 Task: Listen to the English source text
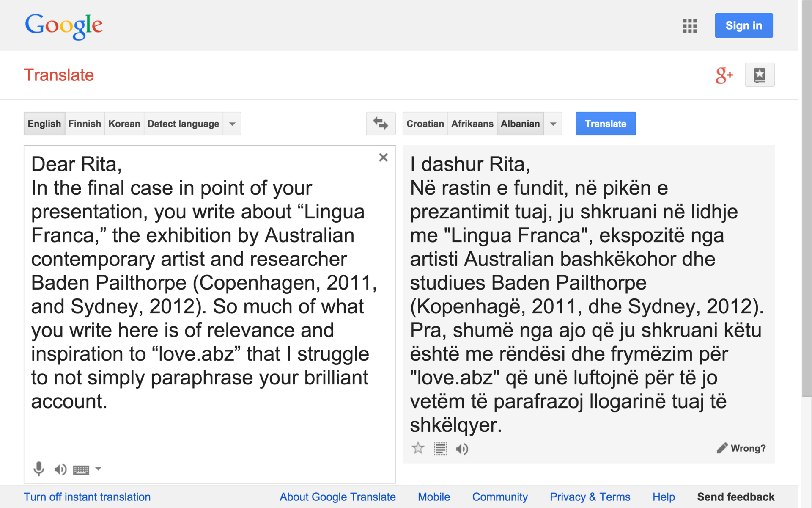60,469
